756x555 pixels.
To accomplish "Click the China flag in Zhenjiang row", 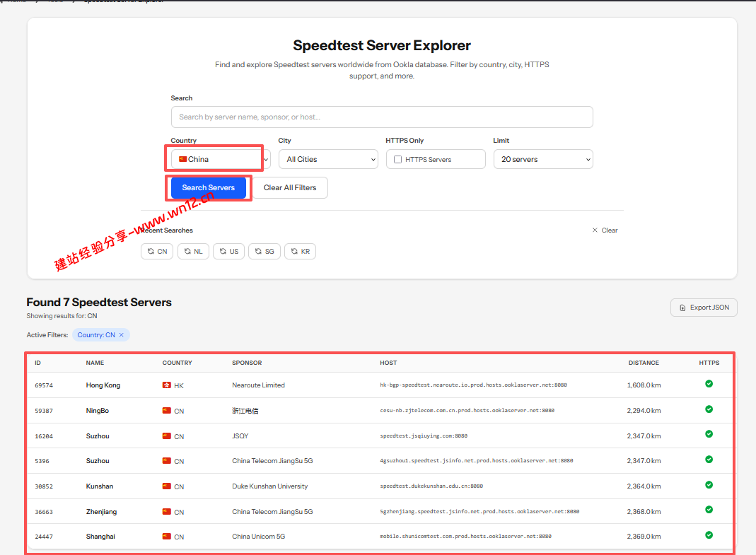I will pyautogui.click(x=167, y=512).
